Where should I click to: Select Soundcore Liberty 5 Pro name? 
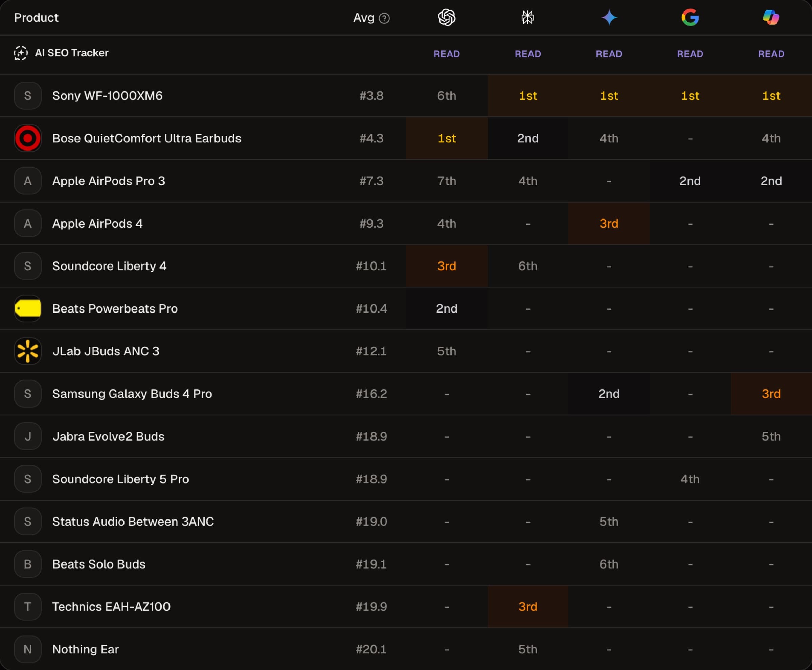click(120, 479)
